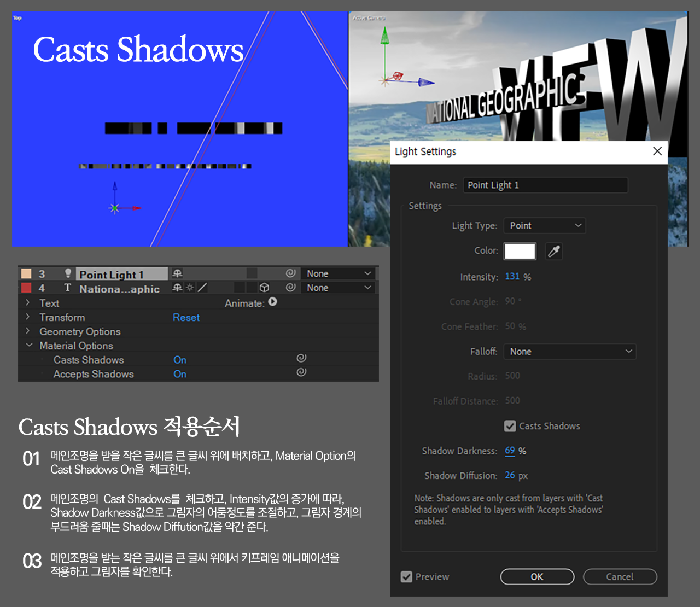Select the Nationa...aphic layer name
This screenshot has height=607, width=700.
pos(119,289)
